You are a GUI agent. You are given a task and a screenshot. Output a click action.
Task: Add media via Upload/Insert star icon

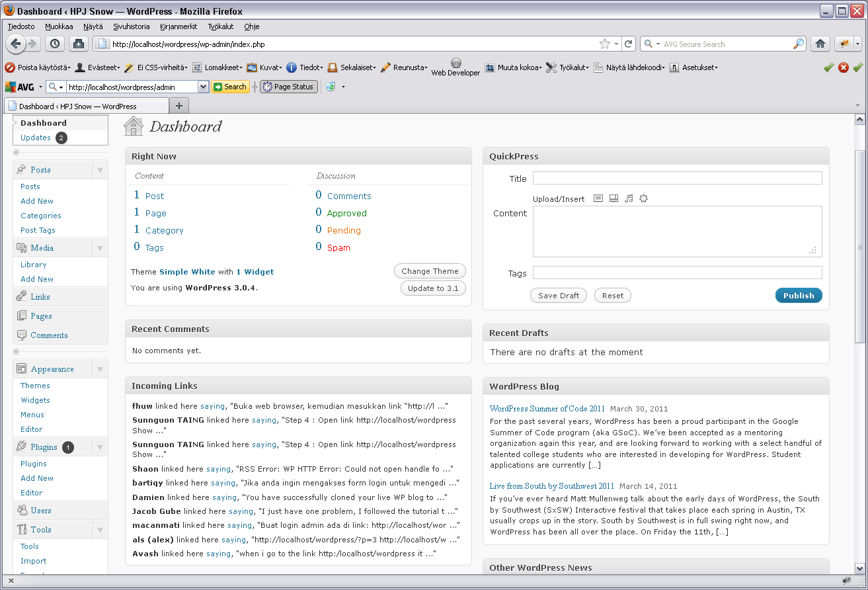tap(643, 198)
